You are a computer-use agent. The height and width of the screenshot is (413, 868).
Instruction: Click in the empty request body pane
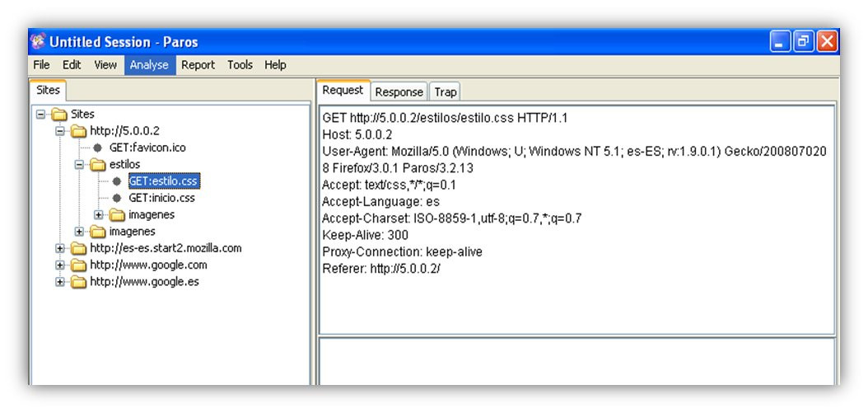click(576, 361)
